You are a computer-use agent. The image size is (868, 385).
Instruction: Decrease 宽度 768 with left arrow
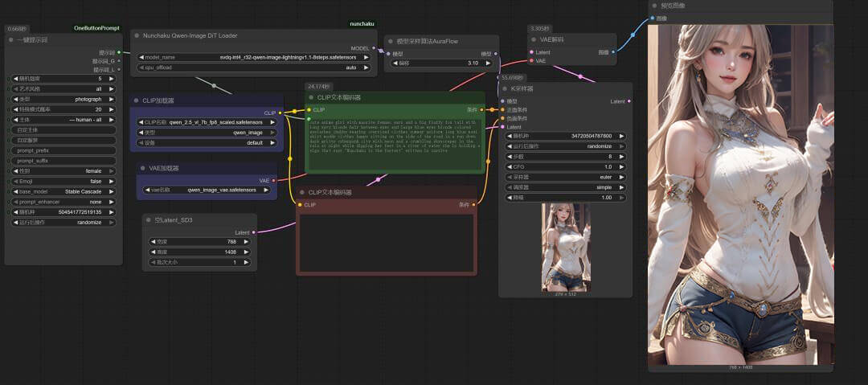pos(154,241)
